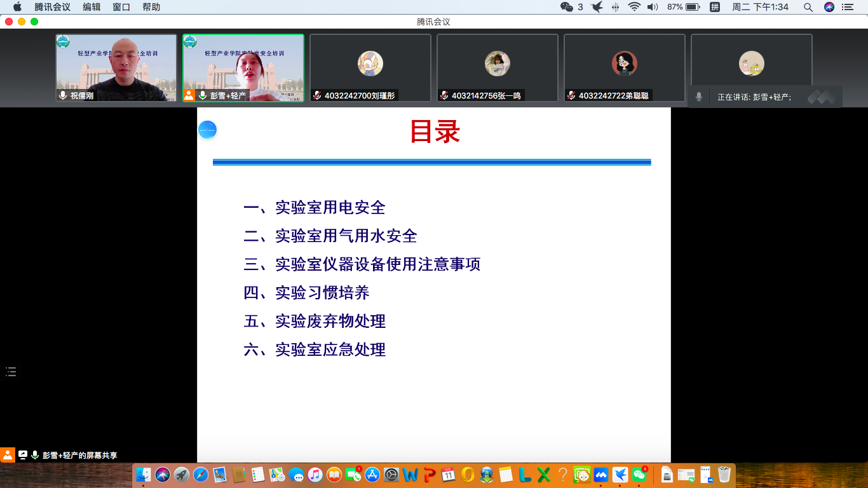868x488 pixels.
Task: Click the orange host avatar icon at bottom left
Action: (x=8, y=455)
